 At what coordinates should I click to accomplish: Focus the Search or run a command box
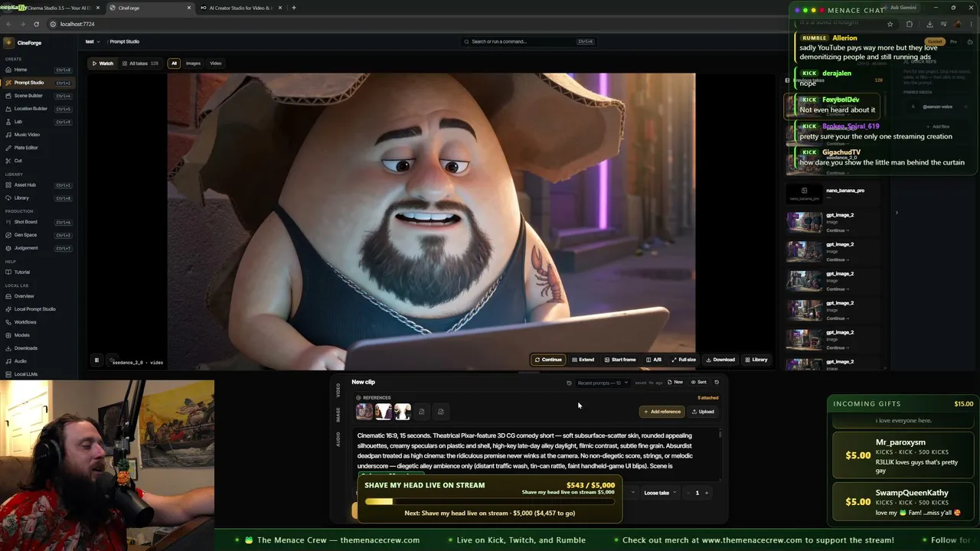(528, 41)
